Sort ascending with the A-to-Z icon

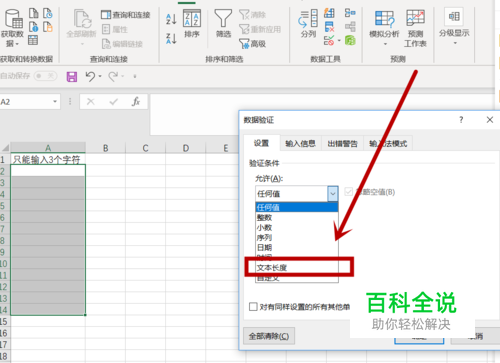[171, 19]
